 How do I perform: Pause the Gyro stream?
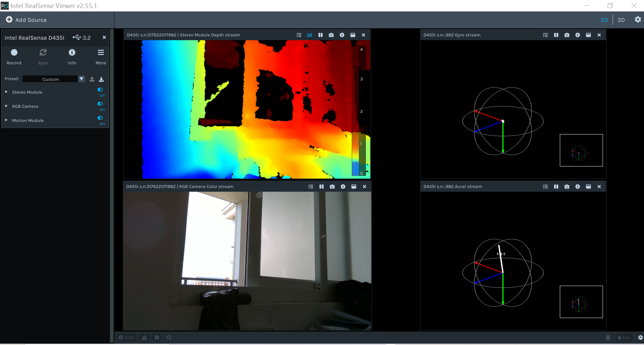tap(556, 35)
